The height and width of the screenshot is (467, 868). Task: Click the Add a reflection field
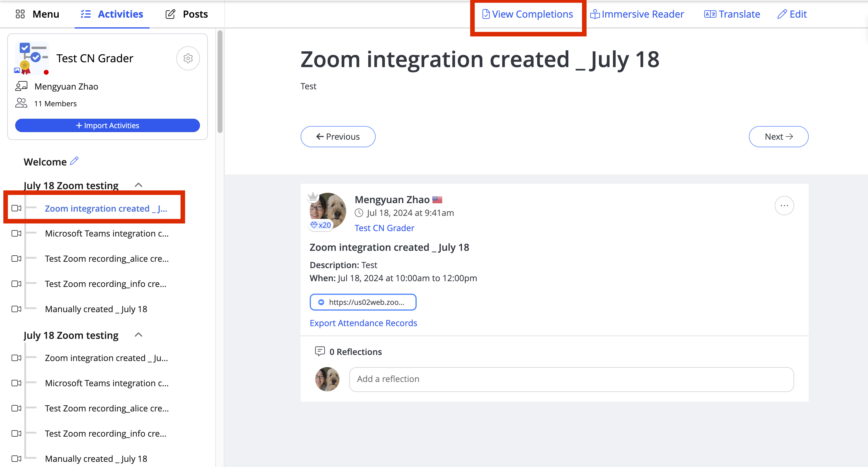tap(571, 379)
